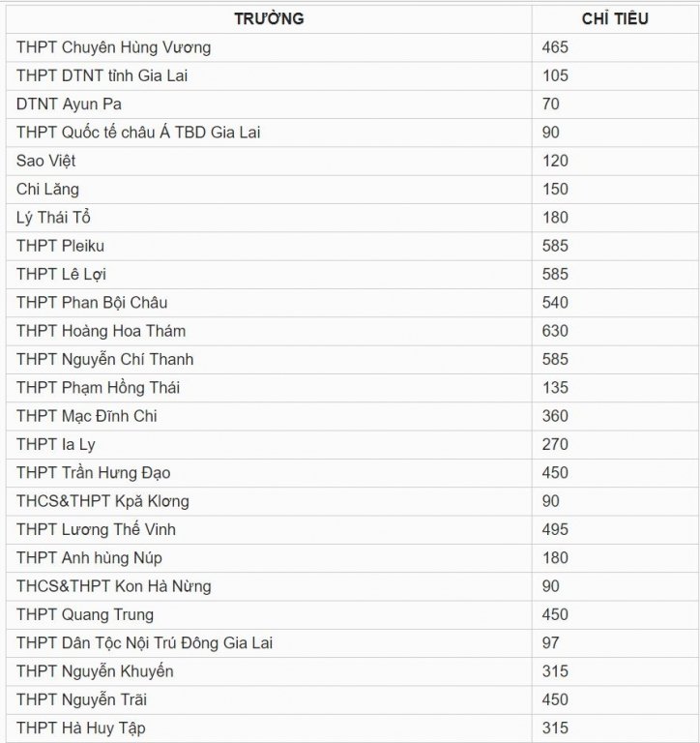Select the THPT DTNT tỉnh Gia Lai row
Image resolution: width=700 pixels, height=743 pixels.
[x=350, y=75]
